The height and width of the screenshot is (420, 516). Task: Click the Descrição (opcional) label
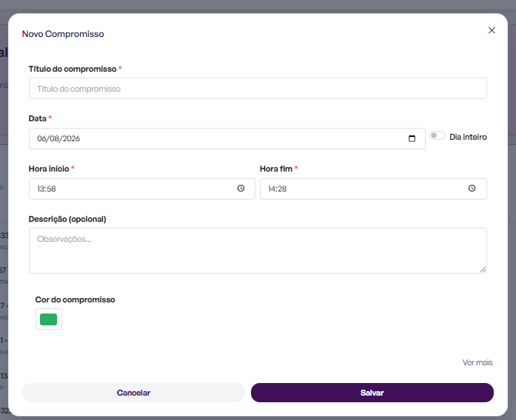(67, 219)
